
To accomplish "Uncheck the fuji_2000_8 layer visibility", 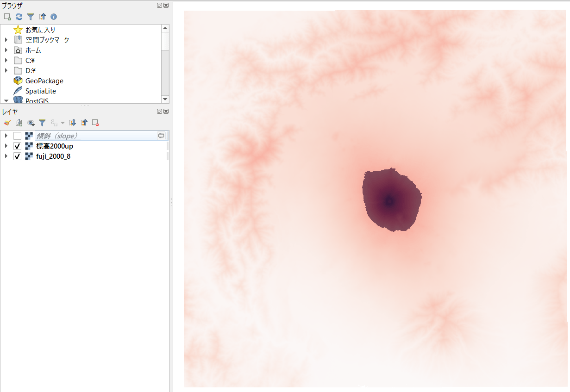I will (17, 156).
